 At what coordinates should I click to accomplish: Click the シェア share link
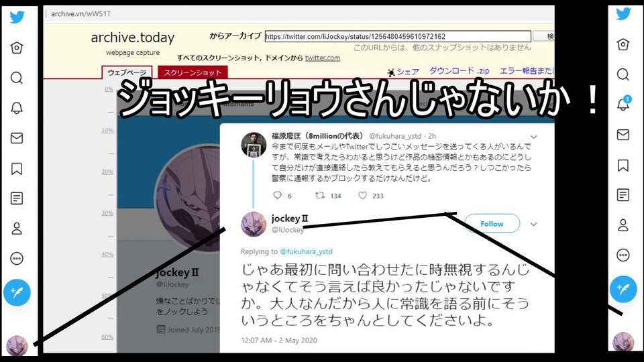click(x=403, y=72)
